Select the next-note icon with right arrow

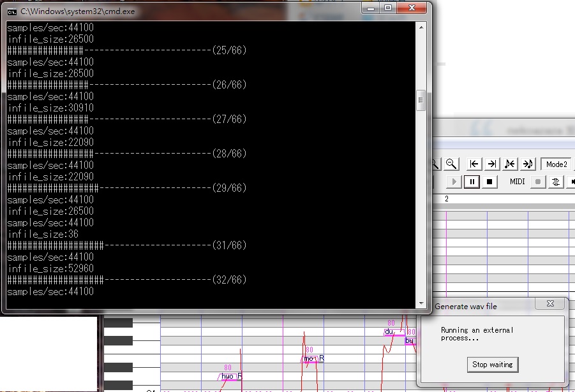click(528, 164)
